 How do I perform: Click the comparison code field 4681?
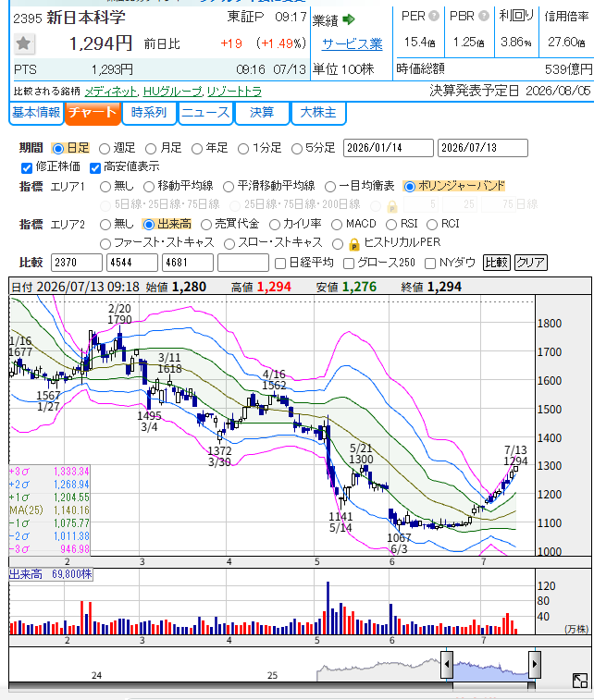point(188,263)
